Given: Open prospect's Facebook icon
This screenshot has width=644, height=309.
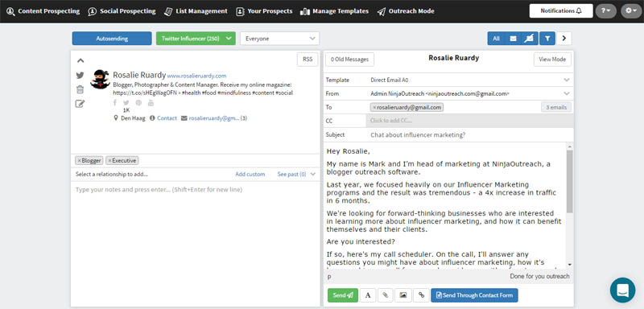Looking at the screenshot, I should pos(115,102).
